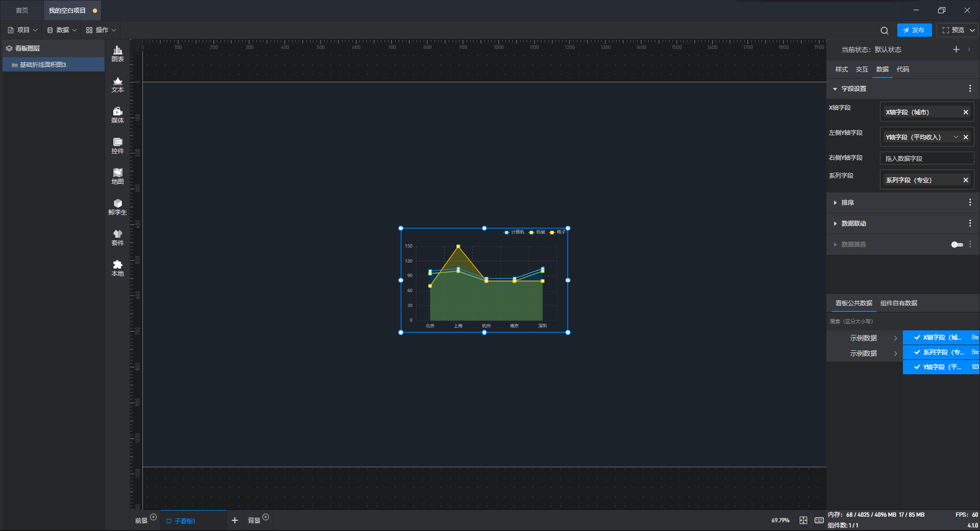The image size is (980, 531).
Task: Click the search magnifier icon
Action: pyautogui.click(x=885, y=31)
